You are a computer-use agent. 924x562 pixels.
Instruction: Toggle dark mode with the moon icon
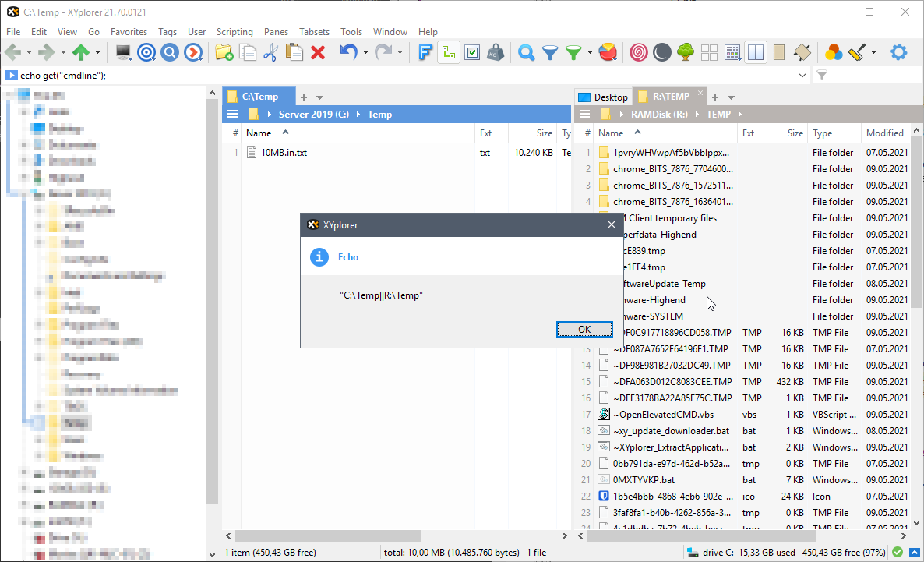tap(661, 52)
